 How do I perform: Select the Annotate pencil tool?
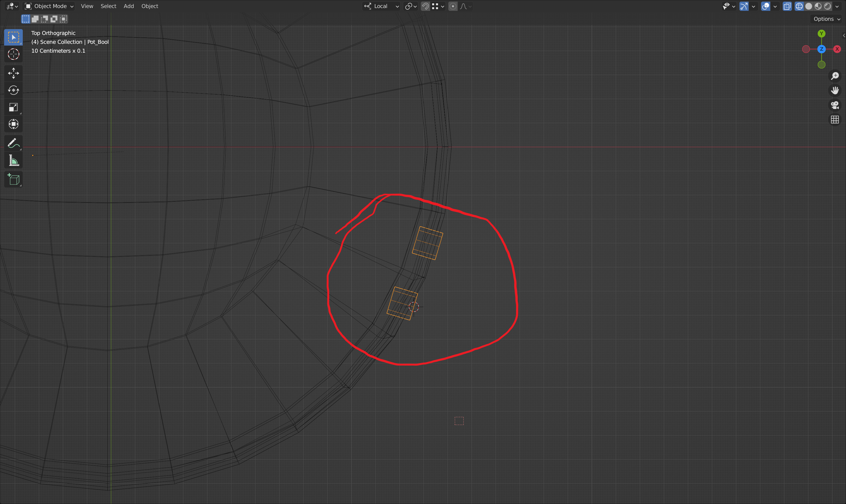pyautogui.click(x=14, y=143)
